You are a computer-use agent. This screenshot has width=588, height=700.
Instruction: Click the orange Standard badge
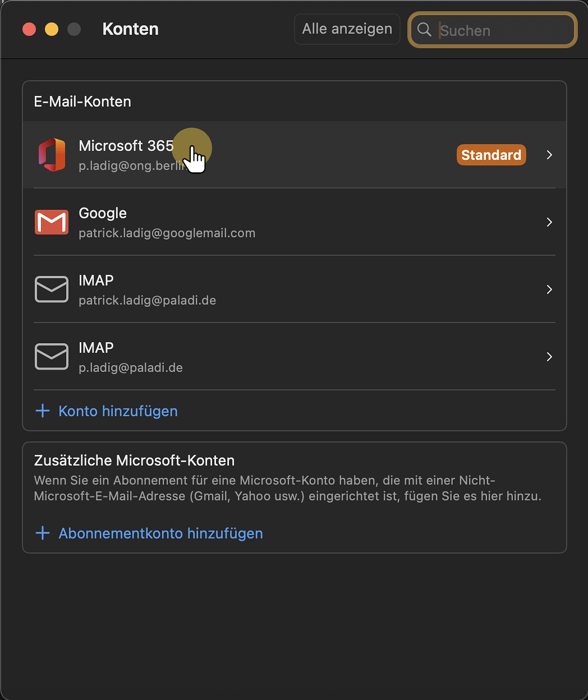491,155
